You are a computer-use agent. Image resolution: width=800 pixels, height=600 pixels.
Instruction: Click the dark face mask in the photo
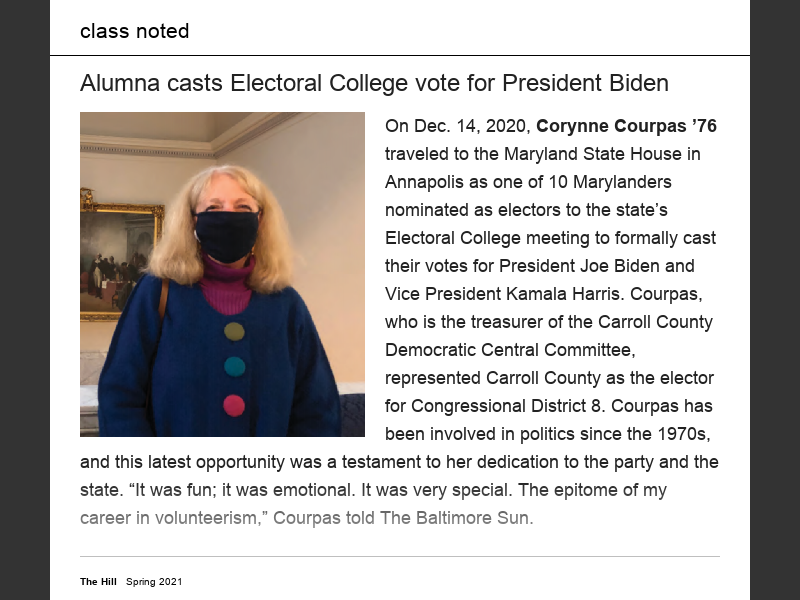[x=227, y=234]
